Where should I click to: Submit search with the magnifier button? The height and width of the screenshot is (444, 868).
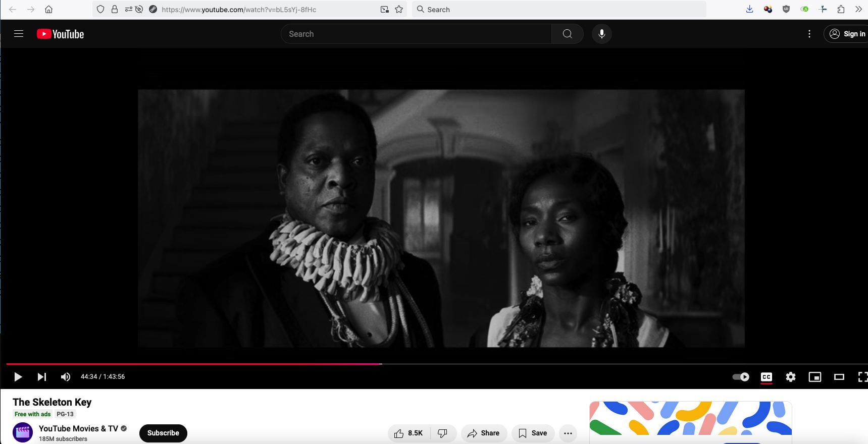tap(568, 34)
